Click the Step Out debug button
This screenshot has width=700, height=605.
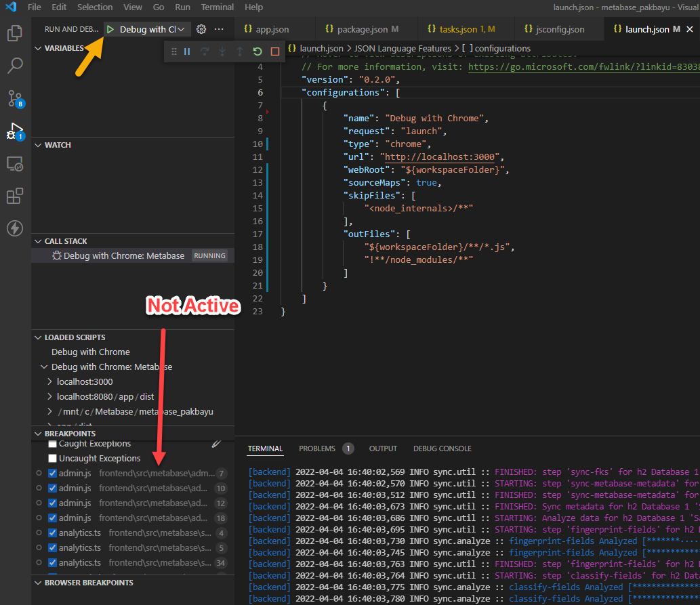point(240,51)
